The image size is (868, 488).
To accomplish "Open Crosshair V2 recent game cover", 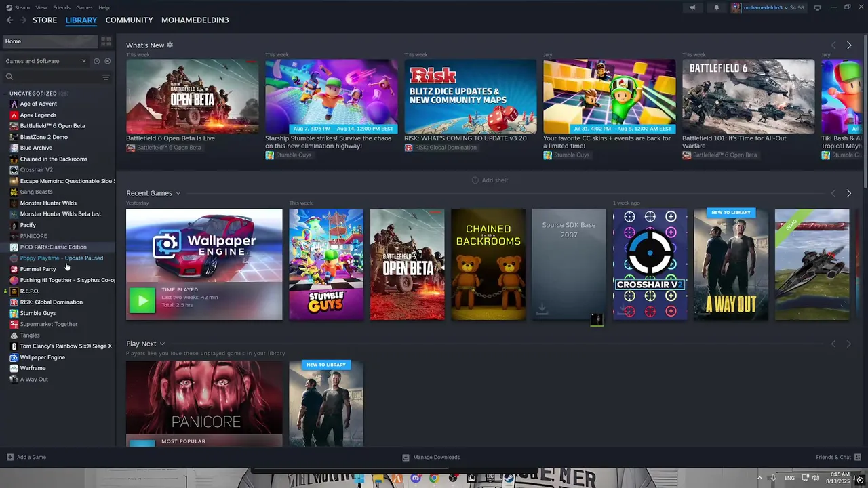I will coord(650,264).
